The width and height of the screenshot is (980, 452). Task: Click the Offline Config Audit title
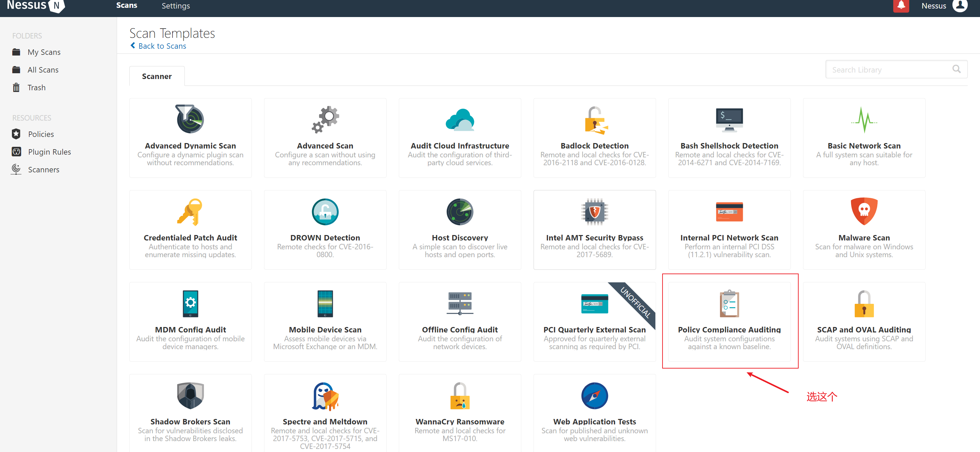[x=460, y=329]
